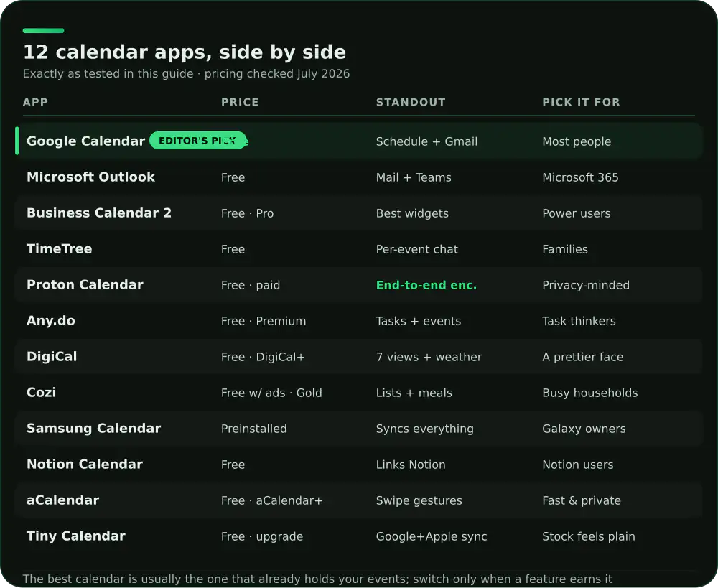Screen dimensions: 718x588
Task: Select the APP column header
Action: click(35, 102)
